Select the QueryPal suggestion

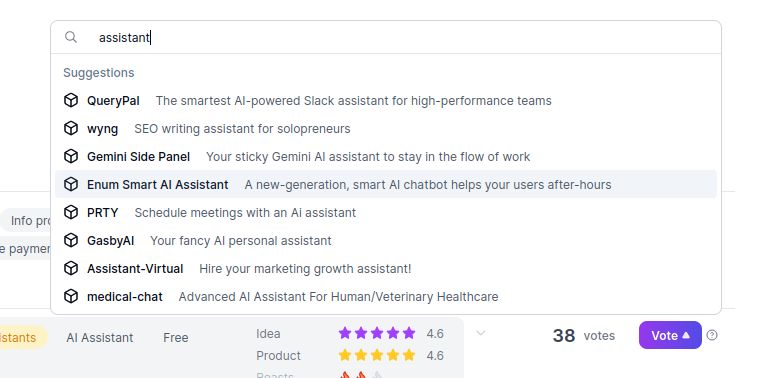point(385,101)
